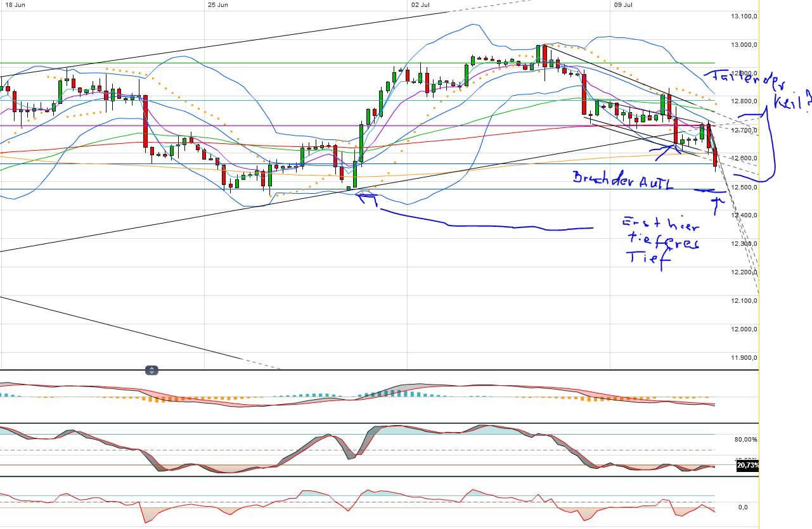The height and width of the screenshot is (529, 812).
Task: Click the 02 Jul date axis label
Action: tap(419, 4)
